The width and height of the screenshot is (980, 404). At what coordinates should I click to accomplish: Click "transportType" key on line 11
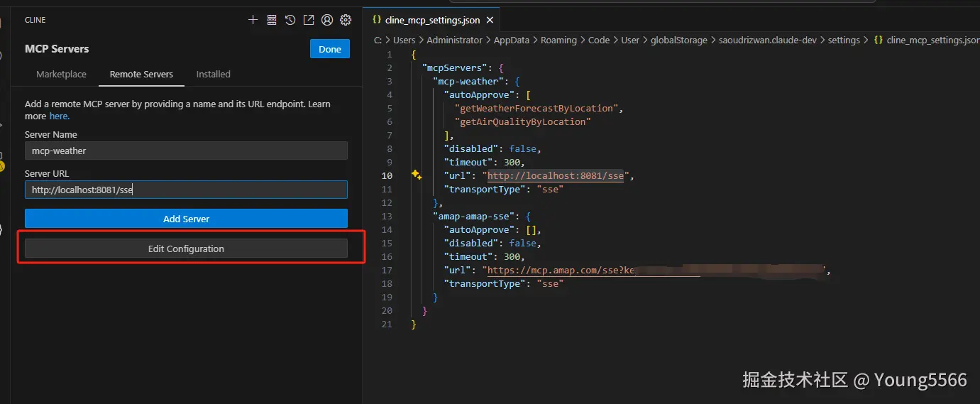[485, 189]
